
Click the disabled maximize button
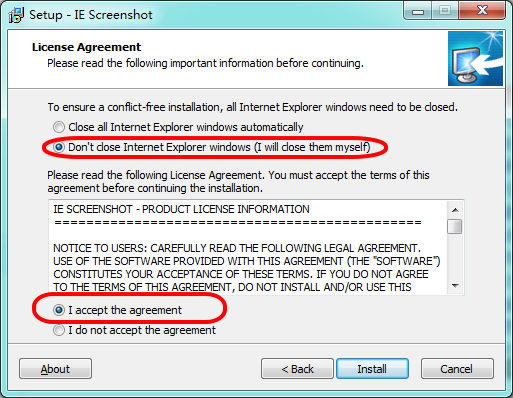[x=445, y=11]
